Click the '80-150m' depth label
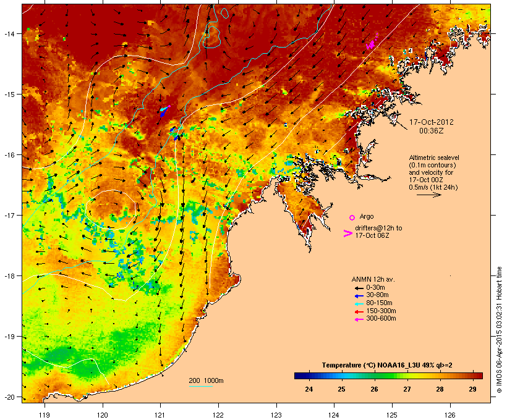 (x=379, y=303)
